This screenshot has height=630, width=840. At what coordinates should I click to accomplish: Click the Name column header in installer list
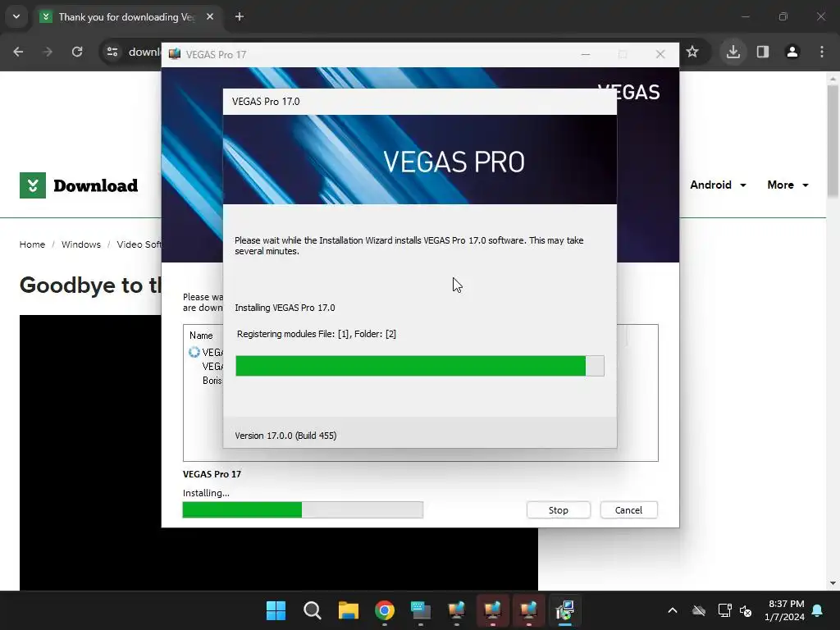[201, 336]
